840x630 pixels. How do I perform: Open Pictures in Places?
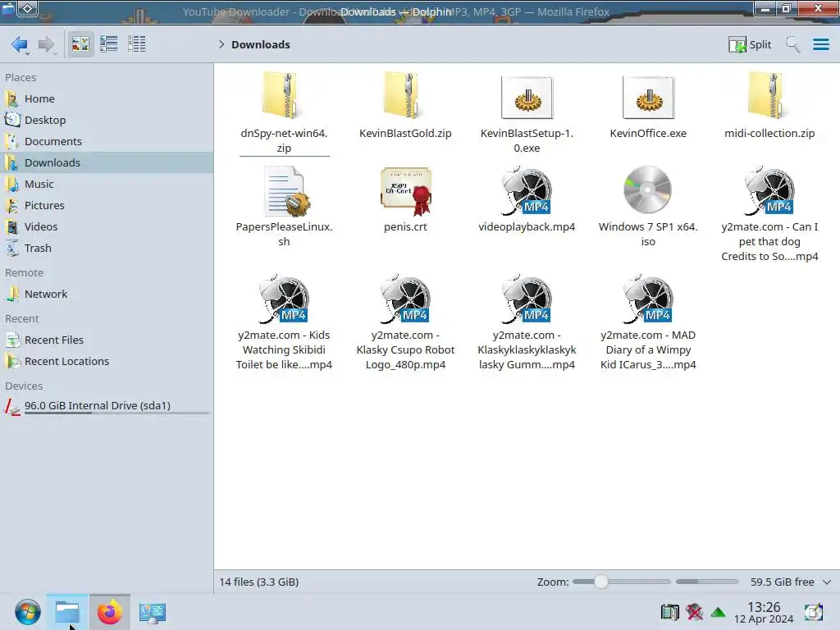(107, 205)
